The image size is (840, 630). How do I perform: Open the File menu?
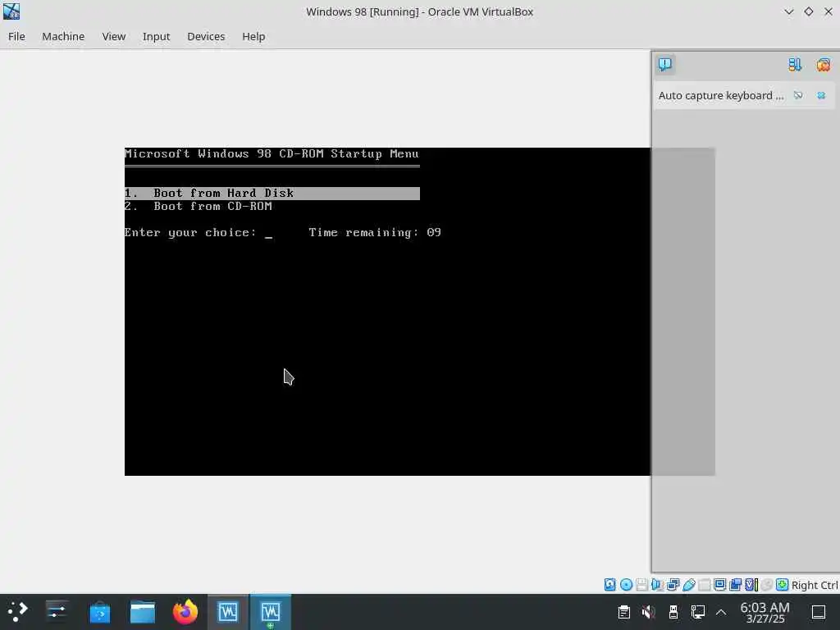point(16,36)
